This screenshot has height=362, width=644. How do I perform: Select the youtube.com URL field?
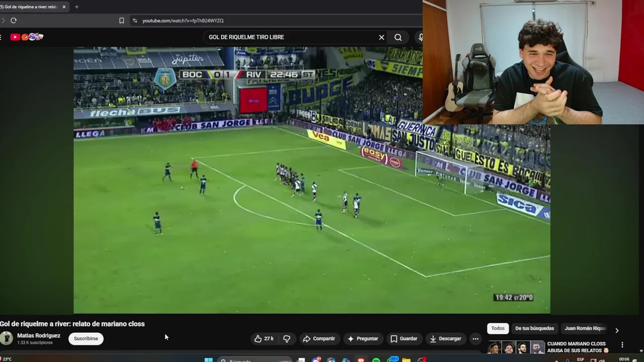coord(277,21)
